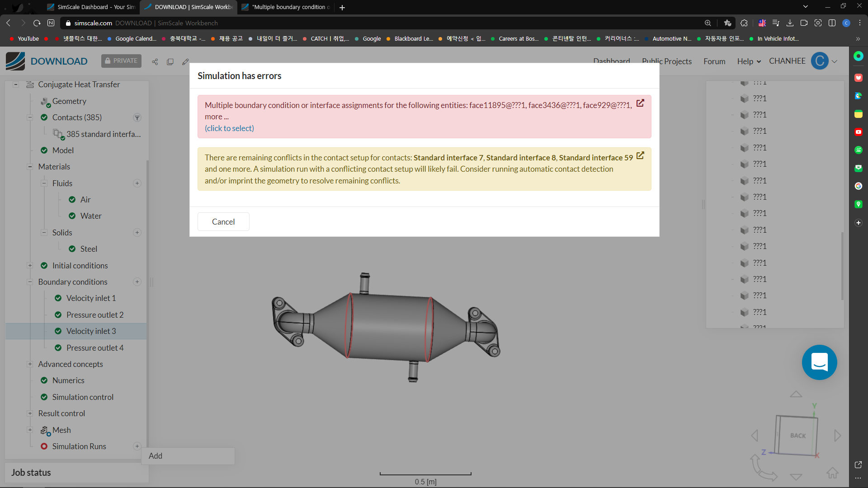Click the Contacts filter icon
Screen dimensions: 868x488
click(x=137, y=117)
